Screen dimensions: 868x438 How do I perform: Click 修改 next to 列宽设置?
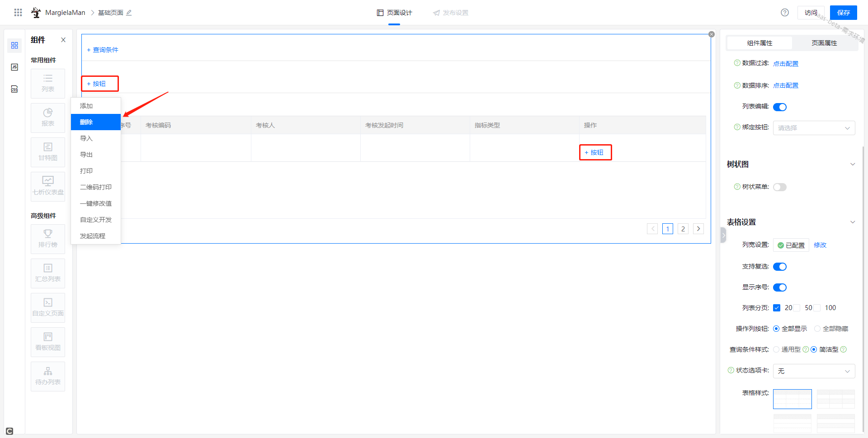(x=820, y=245)
